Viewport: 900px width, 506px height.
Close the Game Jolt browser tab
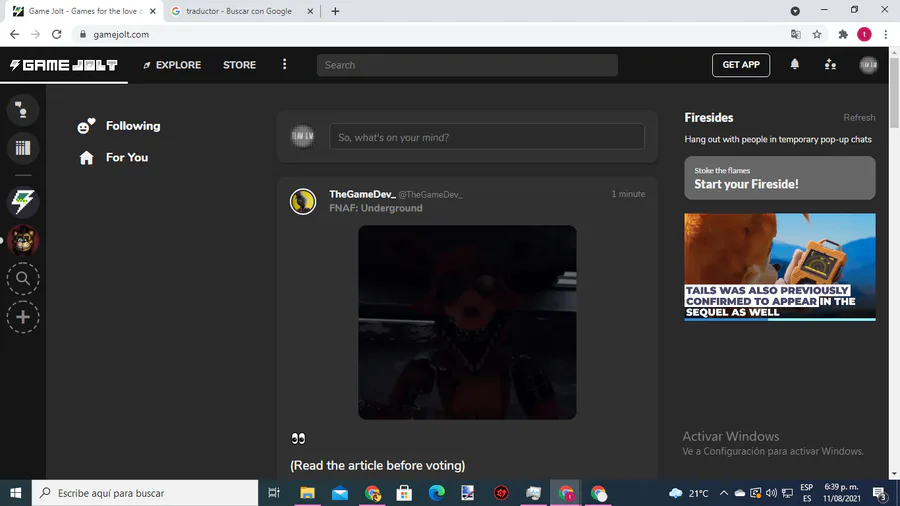click(x=153, y=11)
